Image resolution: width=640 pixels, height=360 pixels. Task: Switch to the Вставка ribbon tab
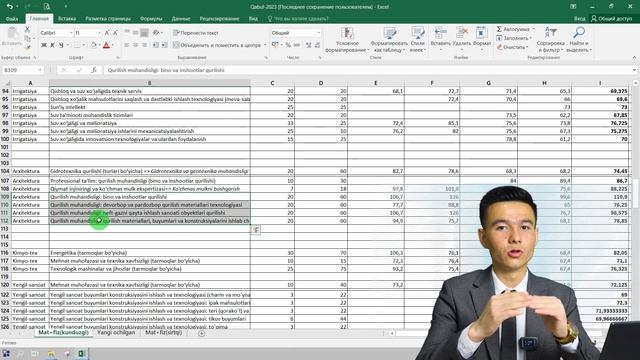point(67,19)
